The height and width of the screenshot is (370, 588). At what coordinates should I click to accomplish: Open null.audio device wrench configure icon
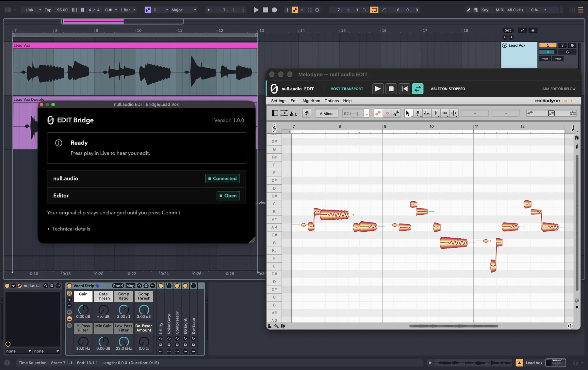click(20, 286)
